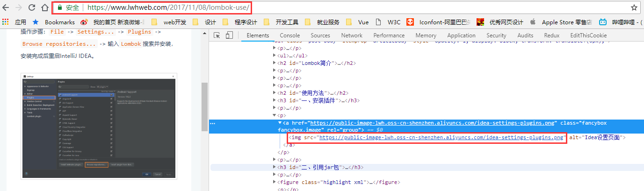This screenshot has height=191, width=644.
Task: Expand the h3 id="二、引用jar包" node
Action: tap(275, 167)
